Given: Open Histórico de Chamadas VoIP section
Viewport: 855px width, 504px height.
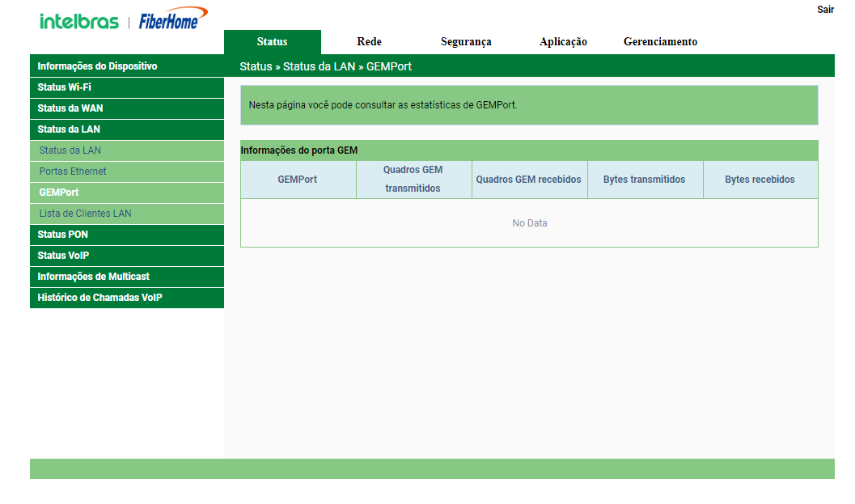Looking at the screenshot, I should [x=127, y=298].
